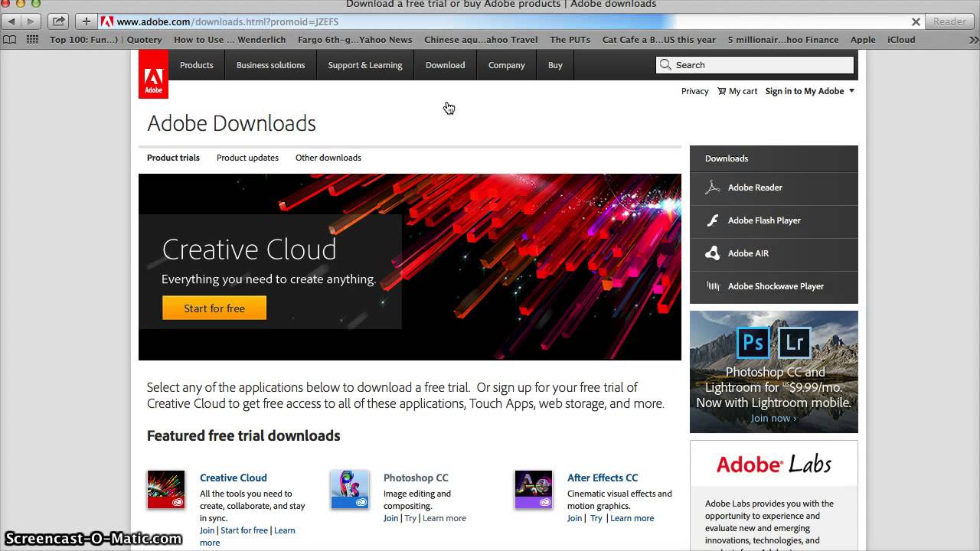Click Learn more under After Effects CC
Viewport: 980px width, 551px height.
click(x=632, y=518)
